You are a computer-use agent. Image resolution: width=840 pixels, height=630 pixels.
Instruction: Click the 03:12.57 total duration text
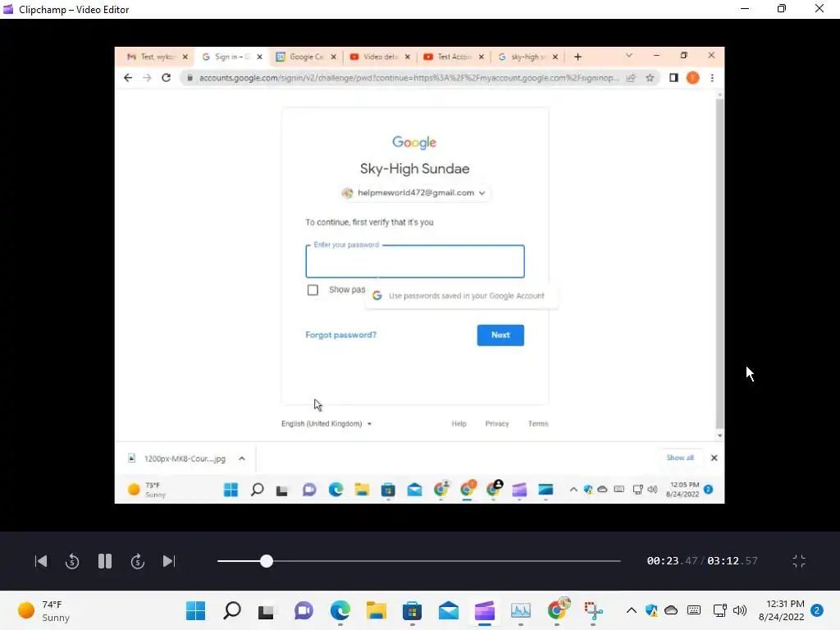[x=733, y=561]
